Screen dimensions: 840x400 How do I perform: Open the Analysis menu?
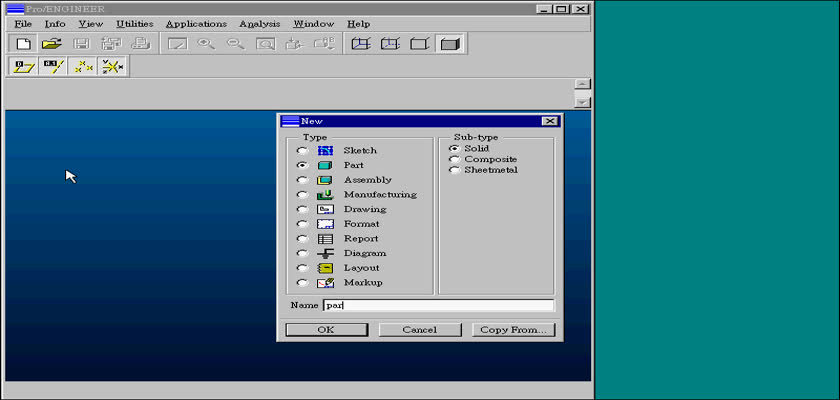point(260,24)
